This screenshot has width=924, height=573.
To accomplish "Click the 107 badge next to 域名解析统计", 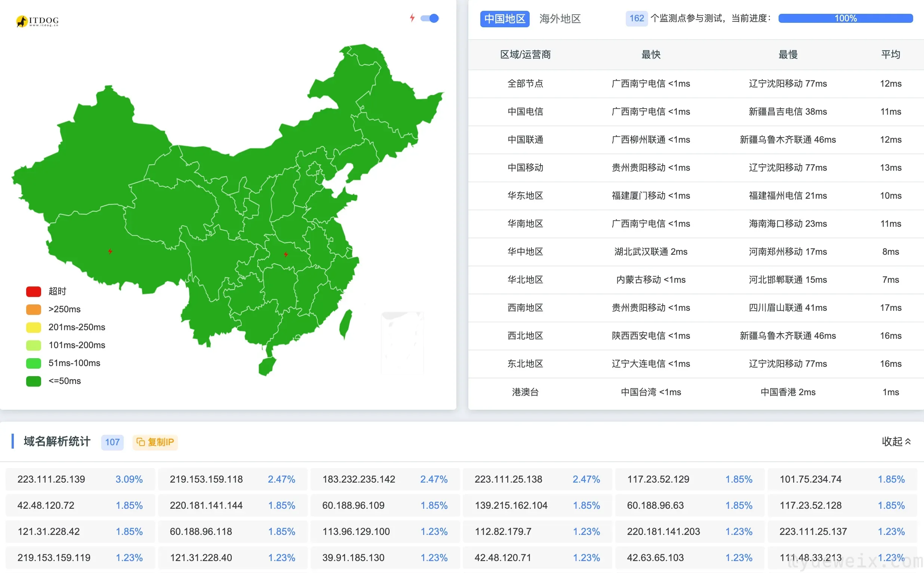I will tap(112, 442).
